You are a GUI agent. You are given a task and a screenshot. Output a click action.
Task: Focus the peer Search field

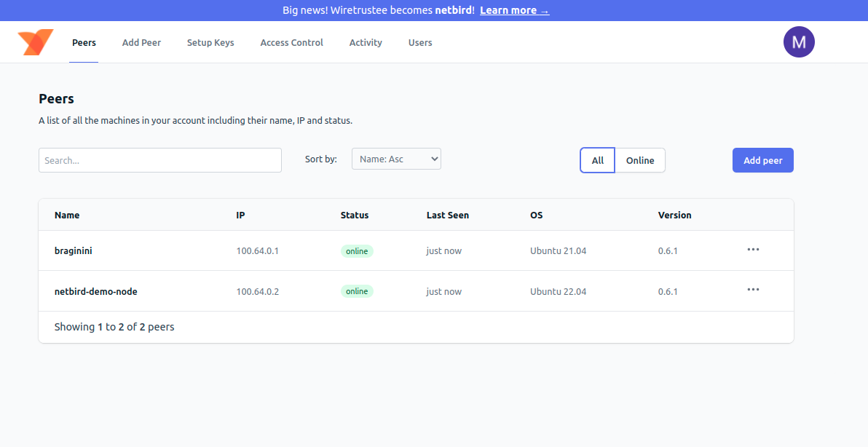click(160, 160)
